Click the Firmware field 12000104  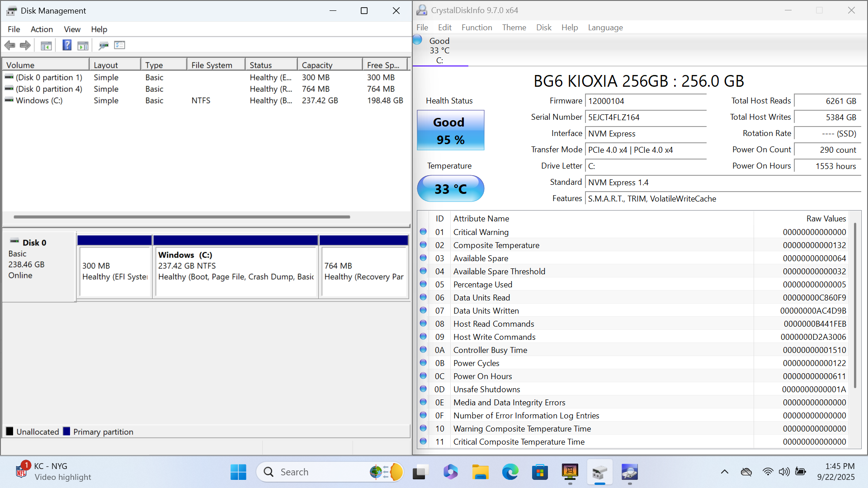pyautogui.click(x=646, y=101)
